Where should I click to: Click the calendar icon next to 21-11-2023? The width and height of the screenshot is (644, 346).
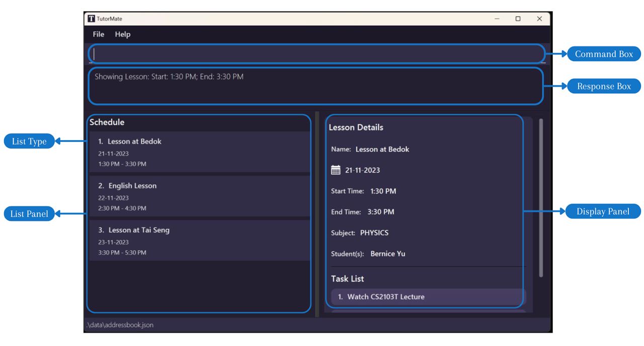336,170
